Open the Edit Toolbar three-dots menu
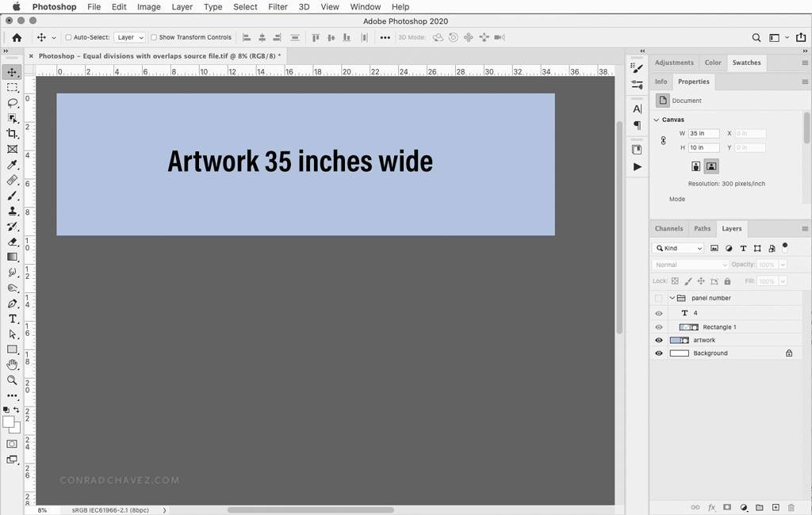812x515 pixels. (13, 395)
